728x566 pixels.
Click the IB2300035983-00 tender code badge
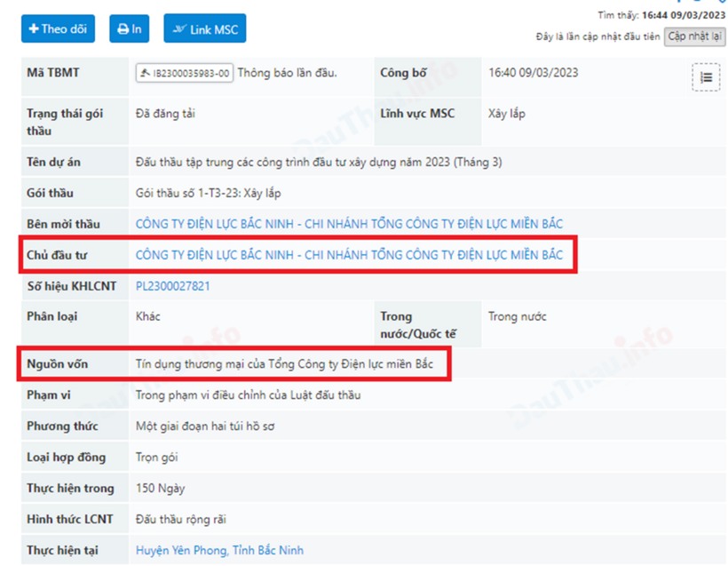[x=185, y=74]
